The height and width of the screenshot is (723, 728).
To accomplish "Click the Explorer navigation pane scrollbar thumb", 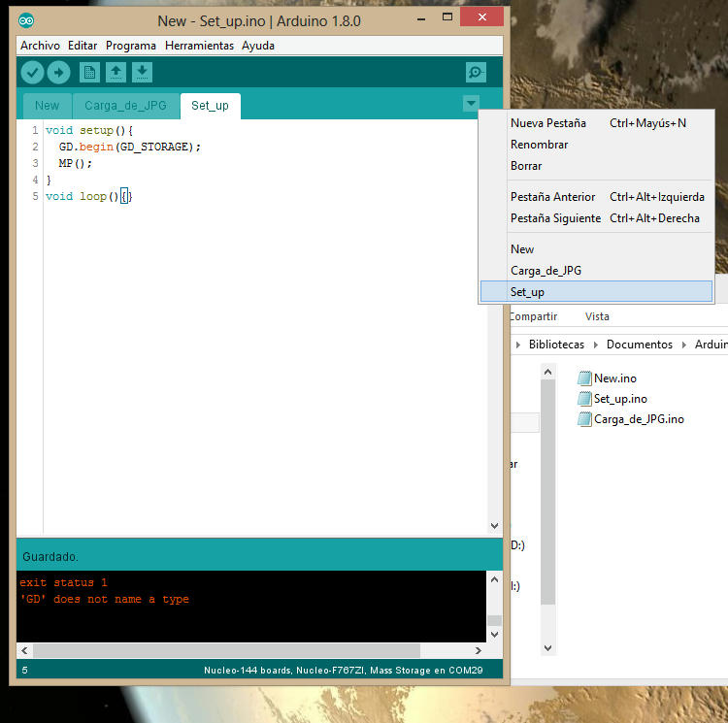I will [x=547, y=491].
